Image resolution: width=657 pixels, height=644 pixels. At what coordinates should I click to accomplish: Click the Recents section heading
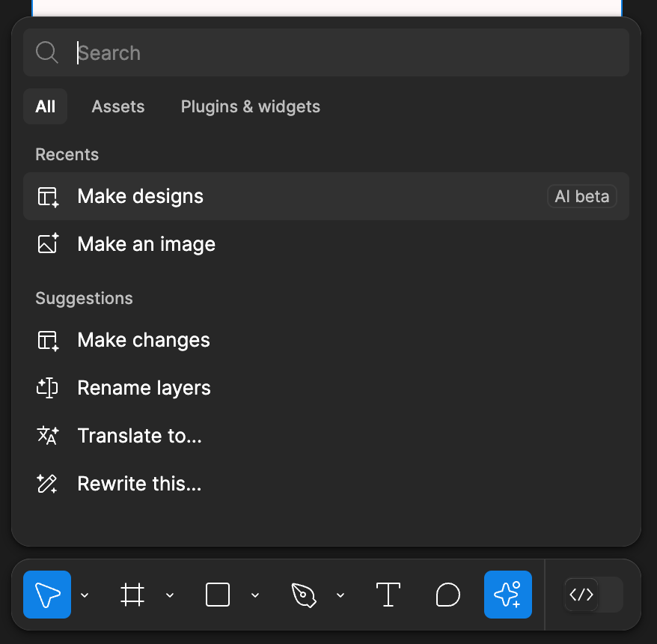click(67, 154)
